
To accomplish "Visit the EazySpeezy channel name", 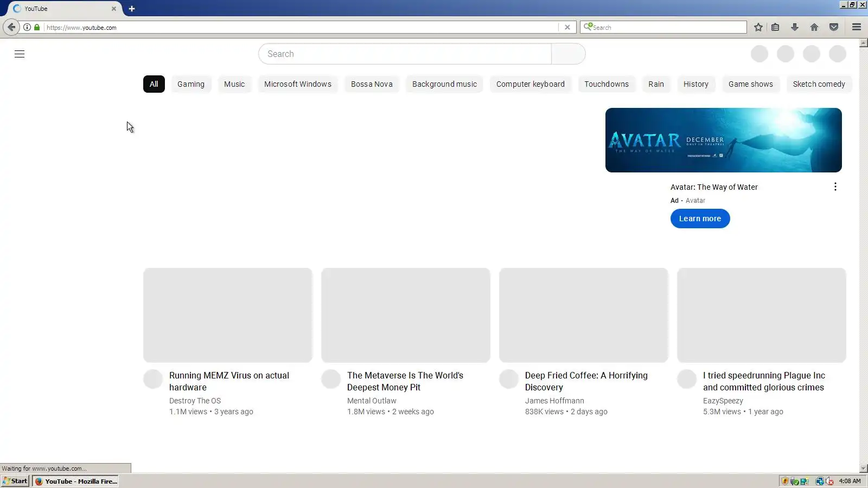I will point(723,401).
